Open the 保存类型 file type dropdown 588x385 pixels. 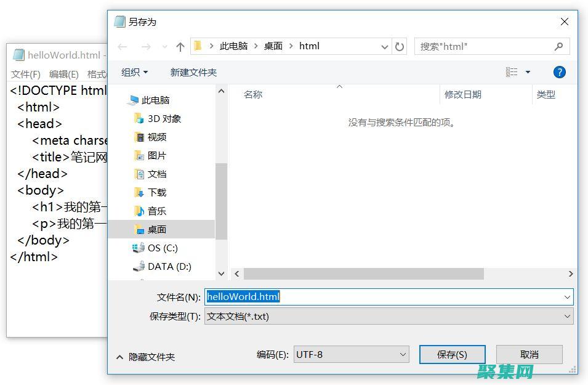point(567,316)
